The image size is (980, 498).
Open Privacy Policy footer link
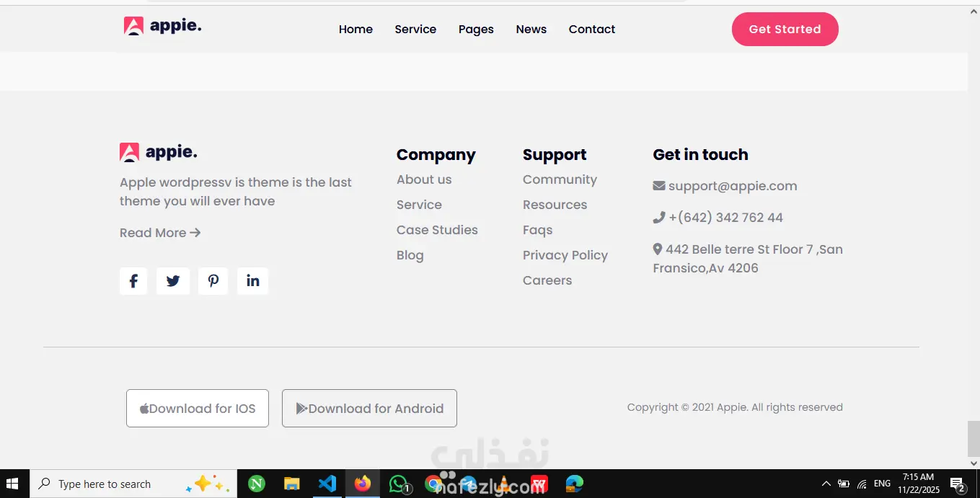click(565, 255)
